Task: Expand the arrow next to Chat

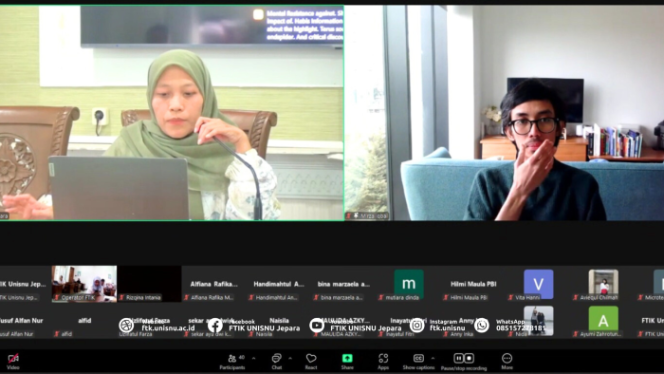Action: pos(290,358)
